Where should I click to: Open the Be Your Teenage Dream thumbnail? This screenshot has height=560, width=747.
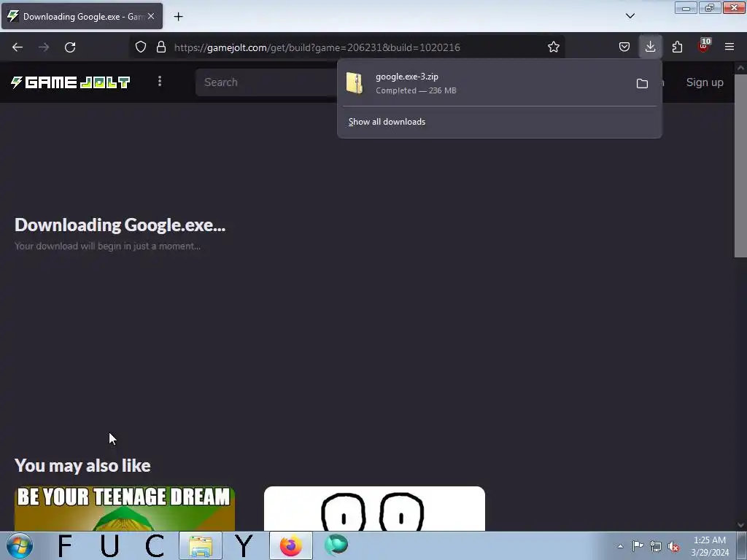[x=125, y=508]
